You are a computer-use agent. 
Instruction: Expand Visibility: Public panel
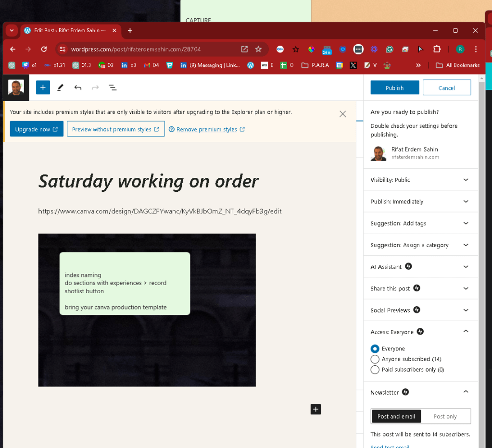(x=420, y=180)
